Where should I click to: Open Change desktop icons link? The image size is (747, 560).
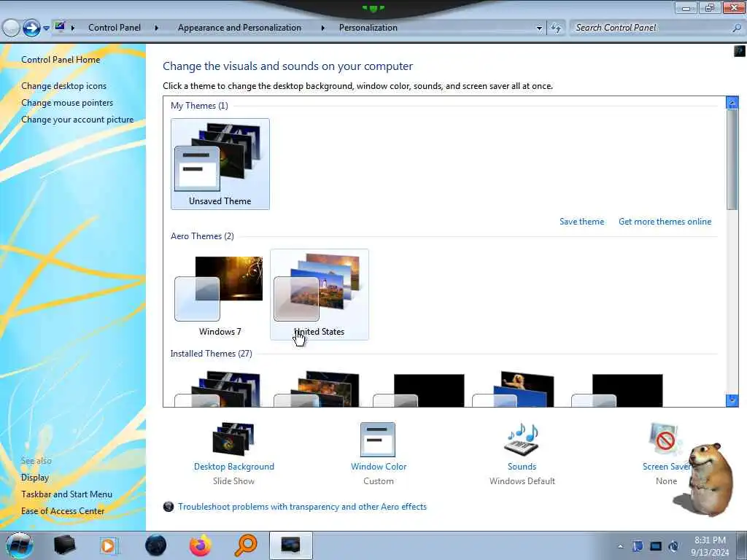(x=64, y=86)
